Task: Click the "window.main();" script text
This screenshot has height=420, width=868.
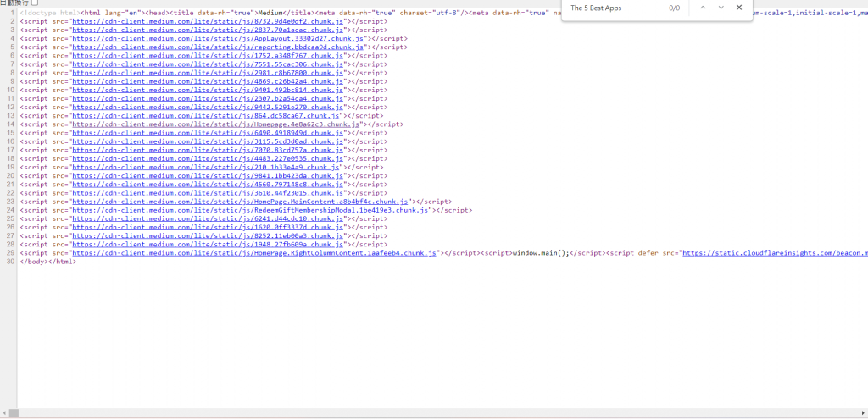Action: [541, 252]
